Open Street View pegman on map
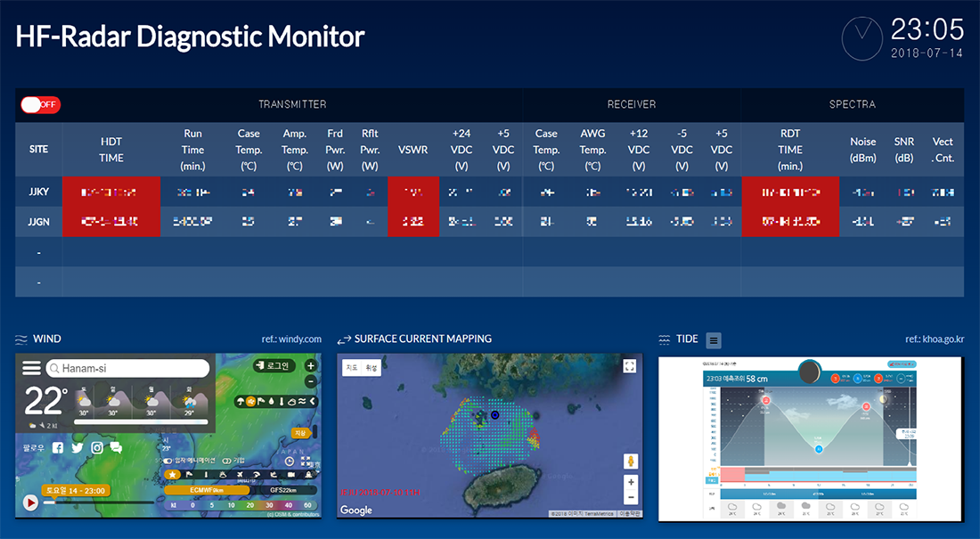 [x=631, y=461]
